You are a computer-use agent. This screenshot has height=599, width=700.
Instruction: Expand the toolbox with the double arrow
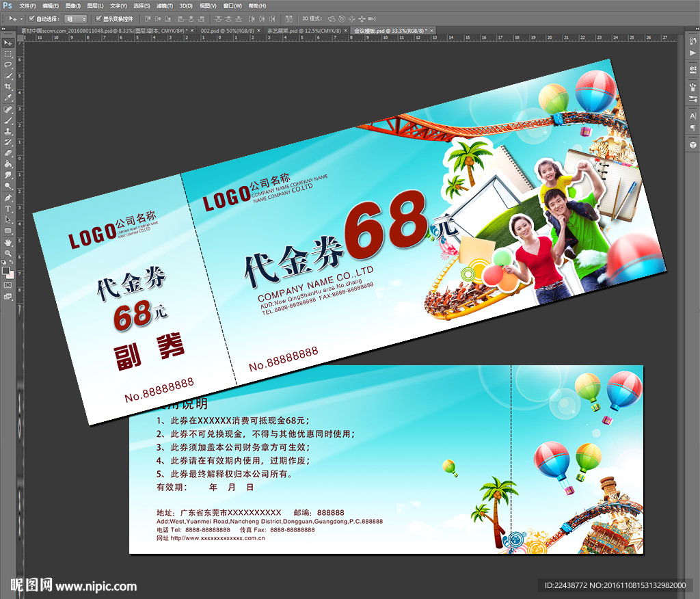(3, 29)
